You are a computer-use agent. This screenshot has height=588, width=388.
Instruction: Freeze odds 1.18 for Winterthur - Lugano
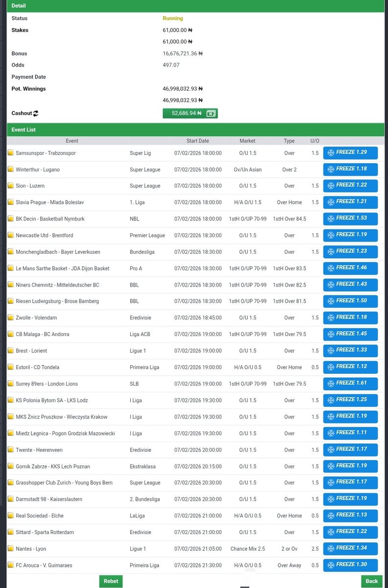coord(350,169)
